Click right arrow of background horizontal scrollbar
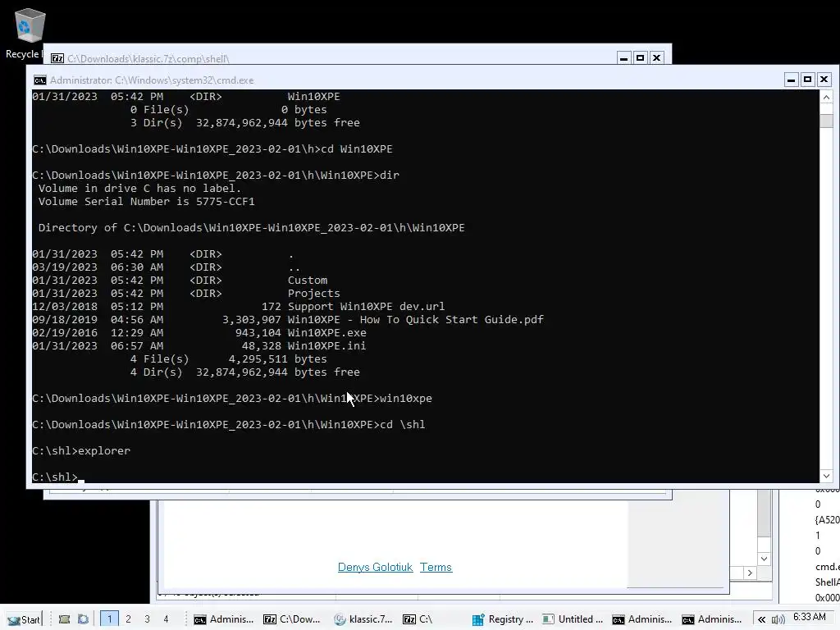840x630 pixels. (x=750, y=573)
